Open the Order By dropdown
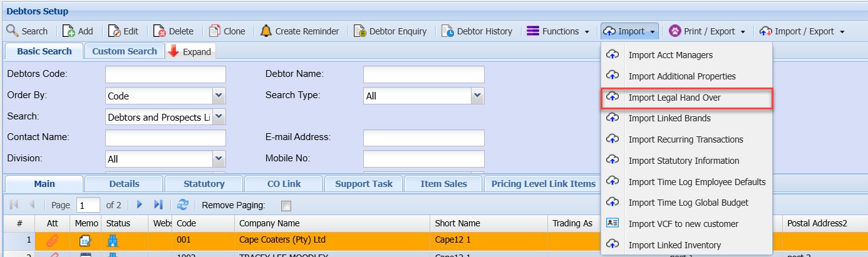This screenshot has width=868, height=257. coord(219,96)
